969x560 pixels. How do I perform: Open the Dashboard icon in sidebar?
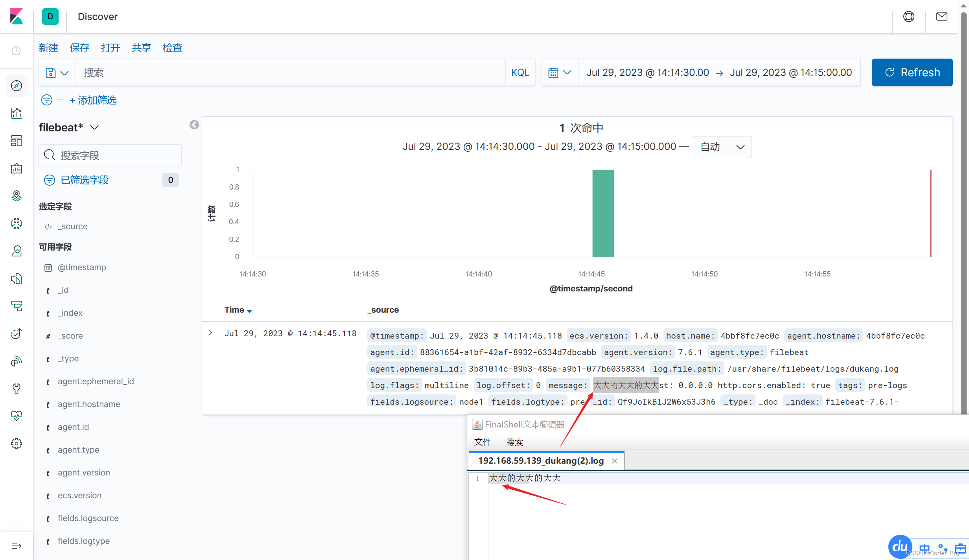pyautogui.click(x=17, y=141)
